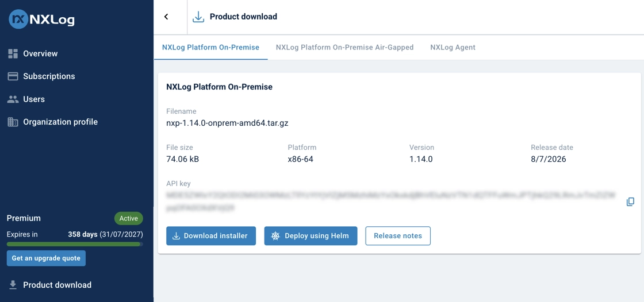Image resolution: width=644 pixels, height=302 pixels.
Task: Click the subscription expiry progress bar
Action: coord(75,244)
